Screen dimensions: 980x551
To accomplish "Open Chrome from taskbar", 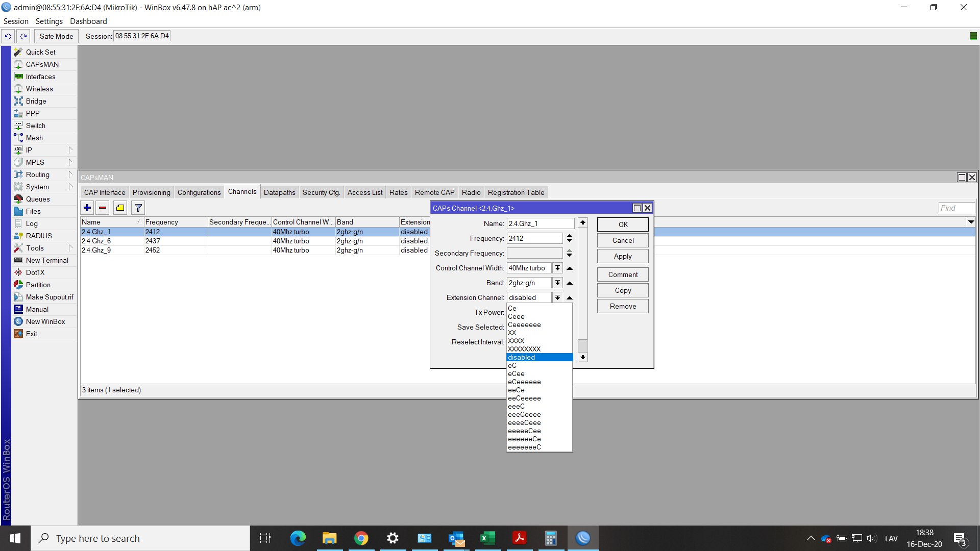I will tap(361, 538).
